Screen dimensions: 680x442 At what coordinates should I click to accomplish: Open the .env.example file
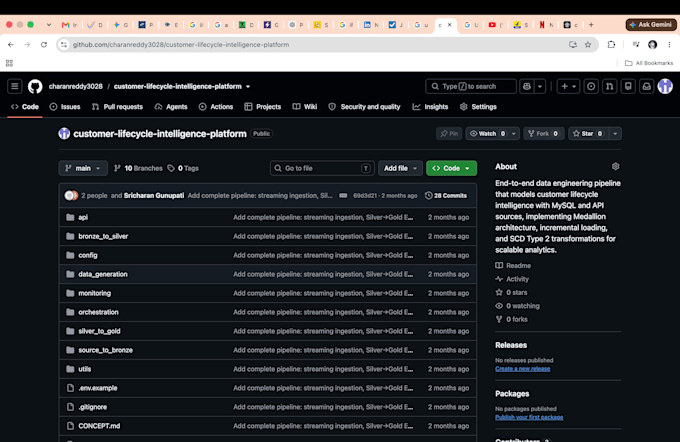(x=98, y=388)
